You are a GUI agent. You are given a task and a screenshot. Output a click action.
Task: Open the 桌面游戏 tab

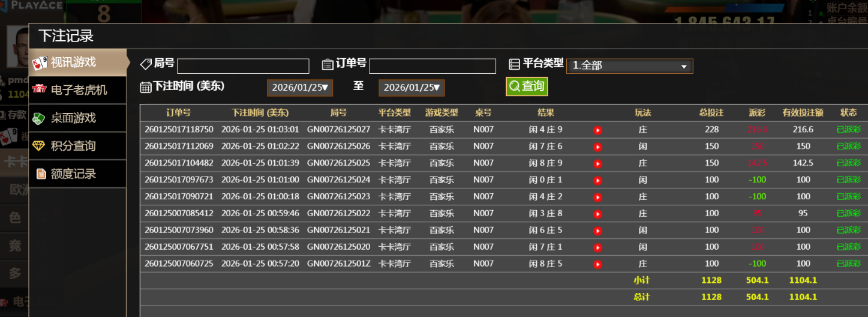tap(77, 118)
